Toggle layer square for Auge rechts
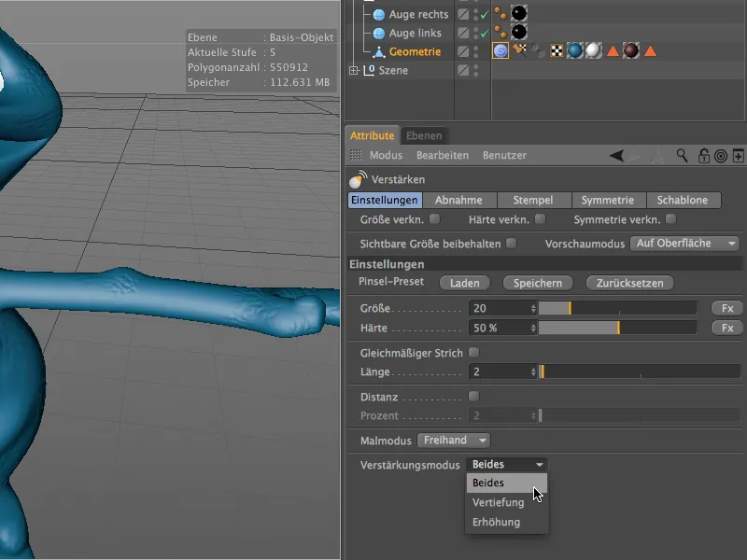 pyautogui.click(x=463, y=14)
